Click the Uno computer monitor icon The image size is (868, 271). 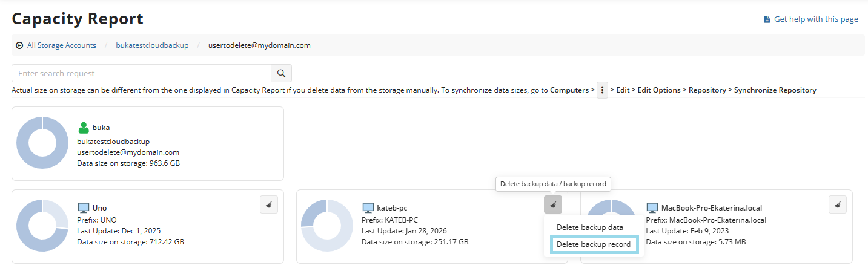pyautogui.click(x=84, y=207)
